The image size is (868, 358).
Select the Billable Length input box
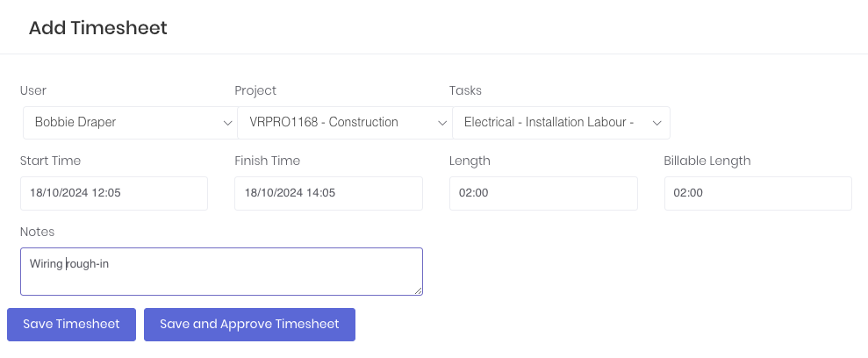coord(757,193)
